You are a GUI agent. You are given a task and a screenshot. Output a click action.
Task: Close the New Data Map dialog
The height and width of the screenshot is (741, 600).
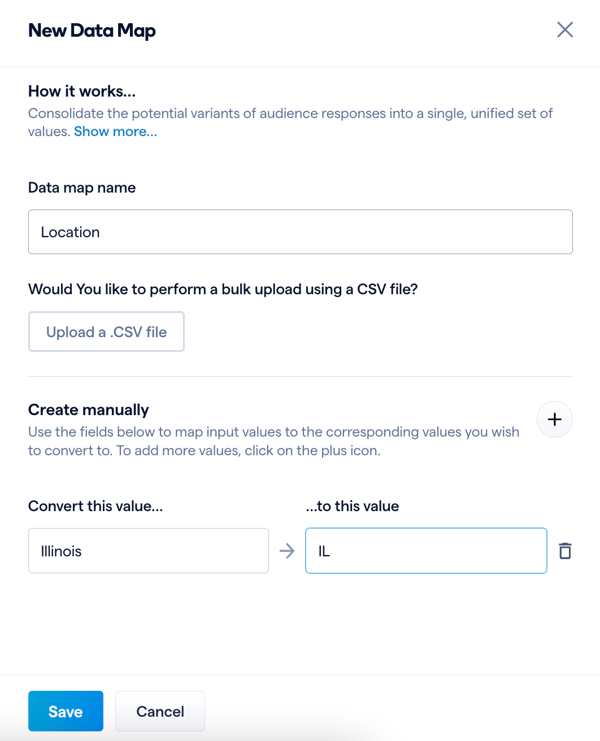click(x=565, y=30)
